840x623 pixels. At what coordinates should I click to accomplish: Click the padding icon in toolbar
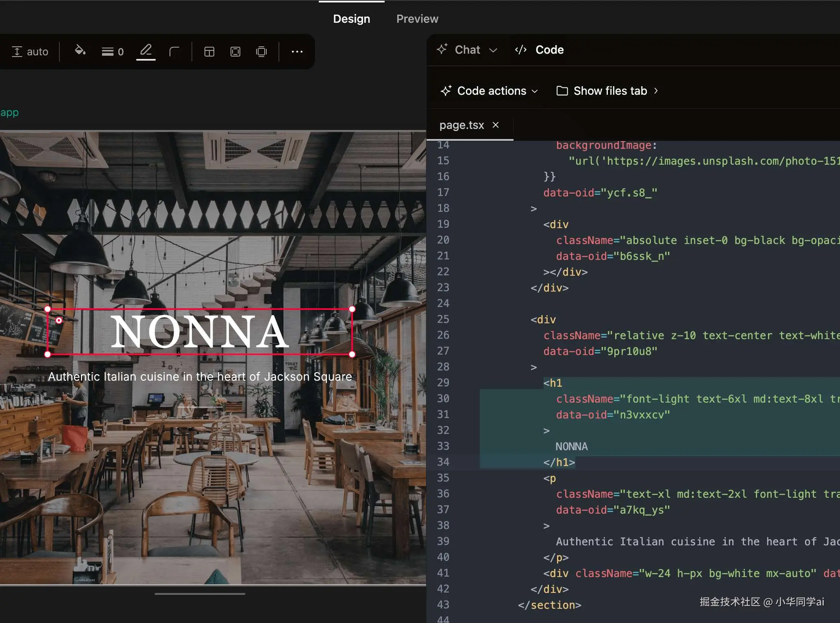[235, 52]
